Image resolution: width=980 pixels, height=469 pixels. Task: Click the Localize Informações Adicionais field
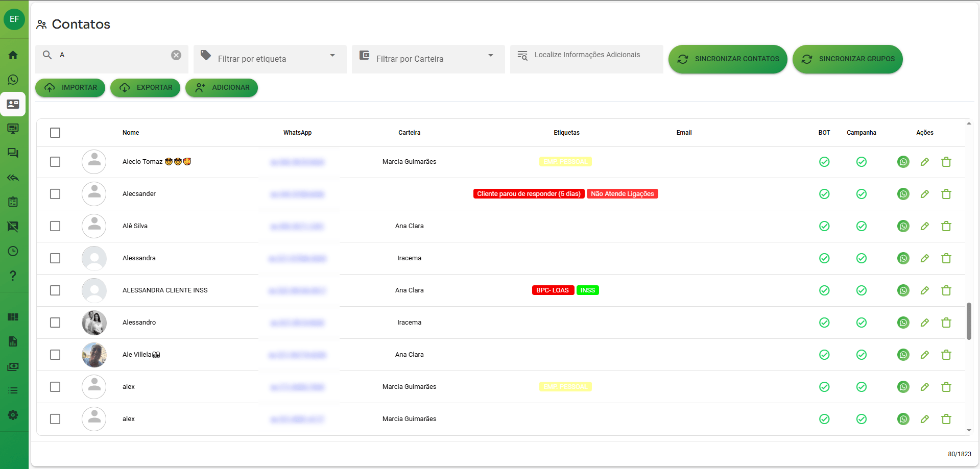[x=587, y=55]
